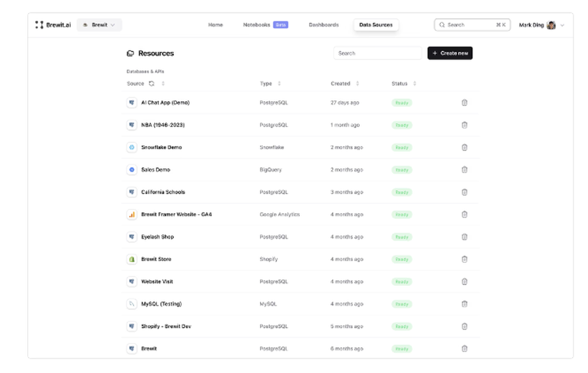Delete the Brewit Framer Website - GA4 source
This screenshot has width=588, height=373.
[465, 214]
